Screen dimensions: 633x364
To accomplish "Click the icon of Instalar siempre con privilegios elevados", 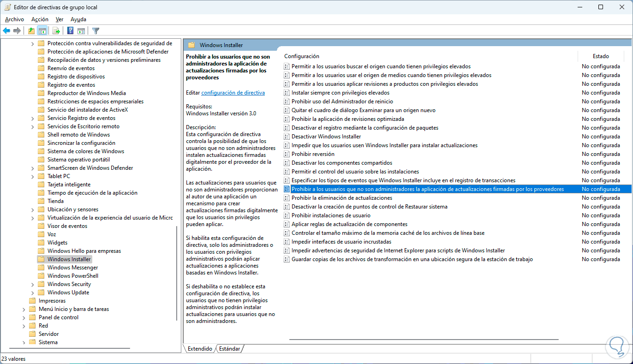I will click(287, 93).
